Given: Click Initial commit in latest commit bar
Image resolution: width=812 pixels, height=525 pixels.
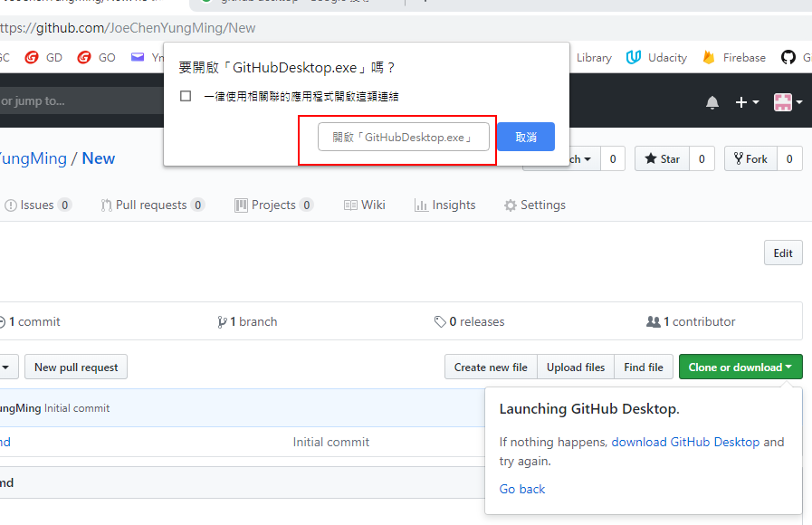Looking at the screenshot, I should point(77,408).
